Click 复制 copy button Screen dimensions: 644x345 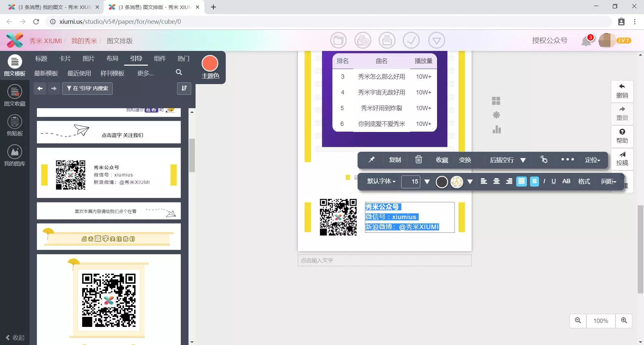point(395,160)
